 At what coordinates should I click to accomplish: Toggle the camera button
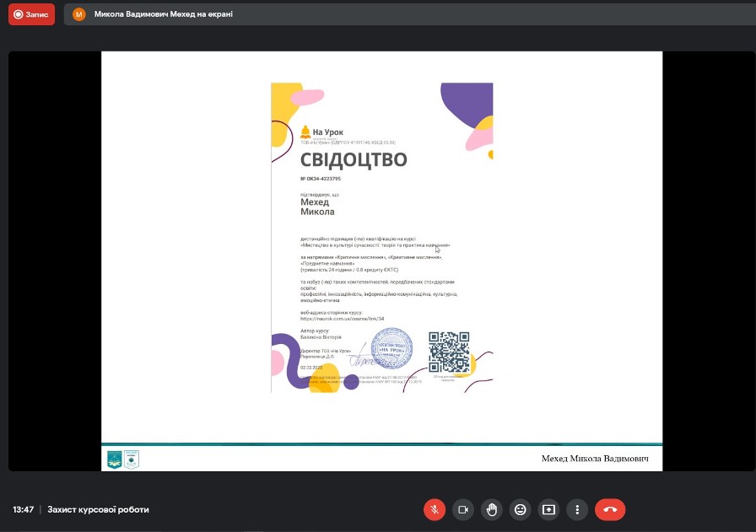click(463, 509)
